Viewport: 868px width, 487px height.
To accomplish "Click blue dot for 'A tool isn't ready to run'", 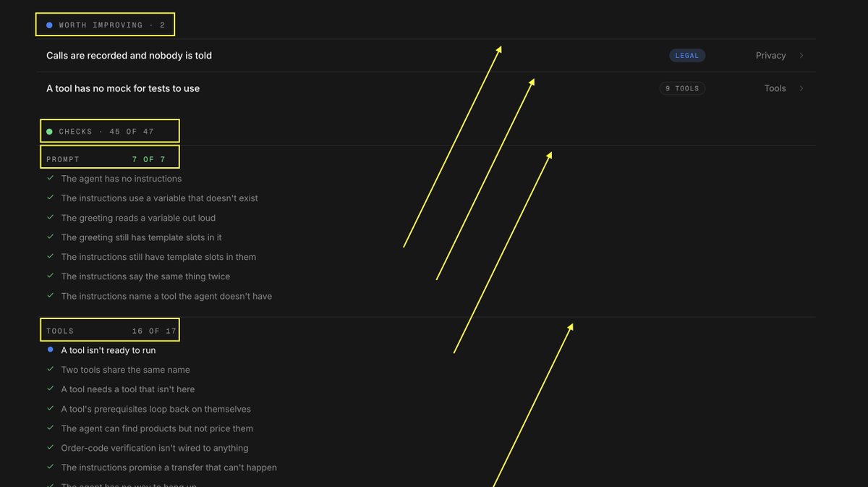I will (50, 350).
